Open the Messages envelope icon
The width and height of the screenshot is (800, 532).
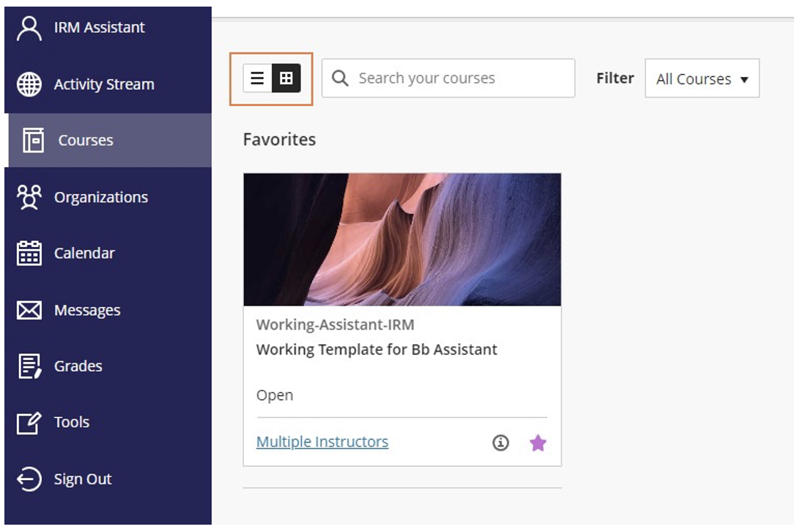click(x=29, y=310)
